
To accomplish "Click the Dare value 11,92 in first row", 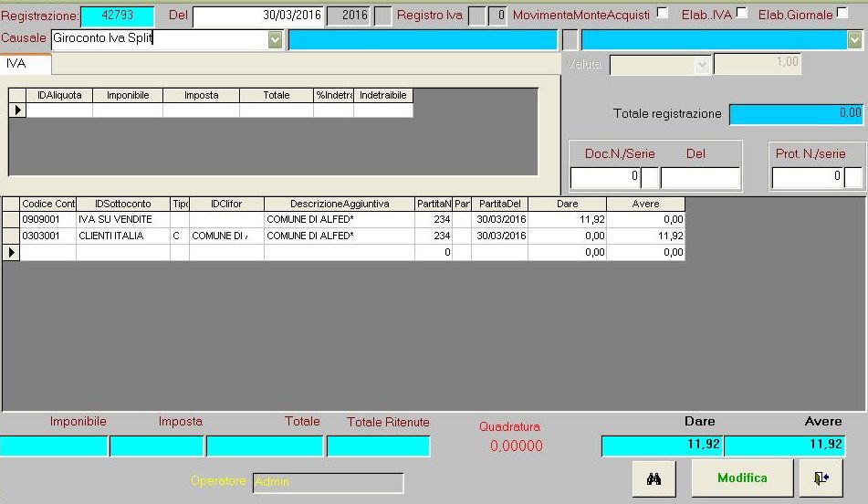I will point(568,219).
